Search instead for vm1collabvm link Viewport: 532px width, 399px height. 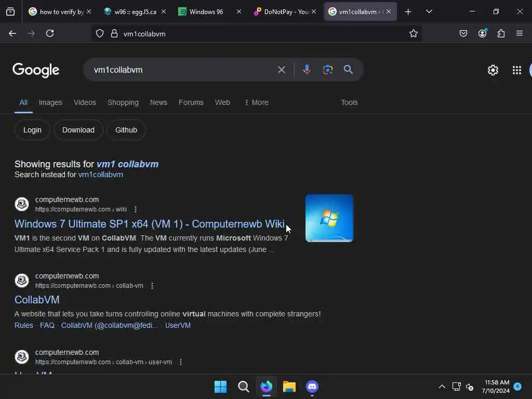(100, 175)
